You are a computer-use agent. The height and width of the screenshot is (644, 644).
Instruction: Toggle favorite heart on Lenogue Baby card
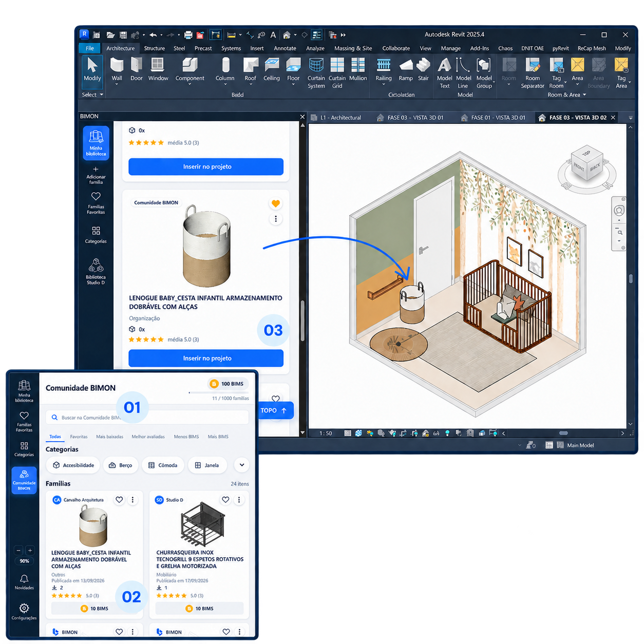pyautogui.click(x=276, y=203)
